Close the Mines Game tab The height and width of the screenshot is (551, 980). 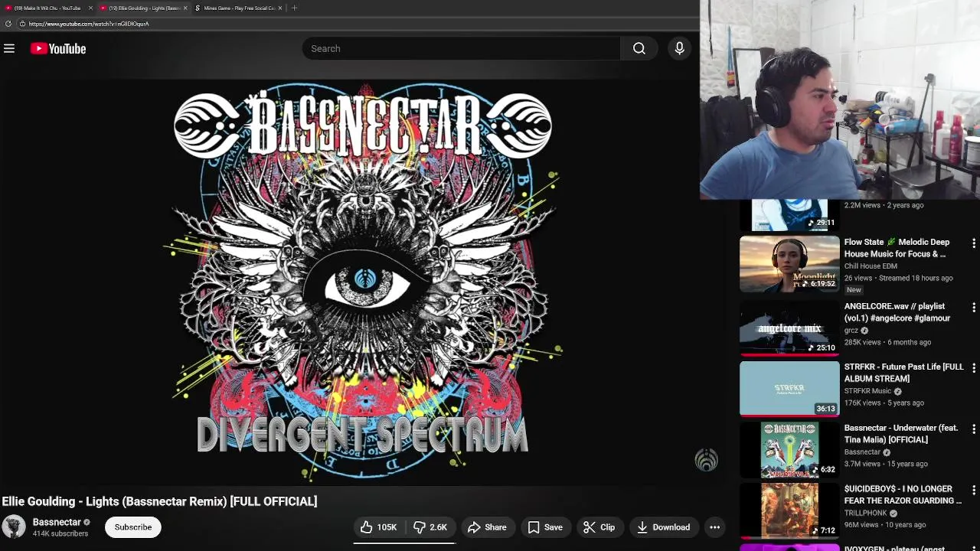pos(279,8)
